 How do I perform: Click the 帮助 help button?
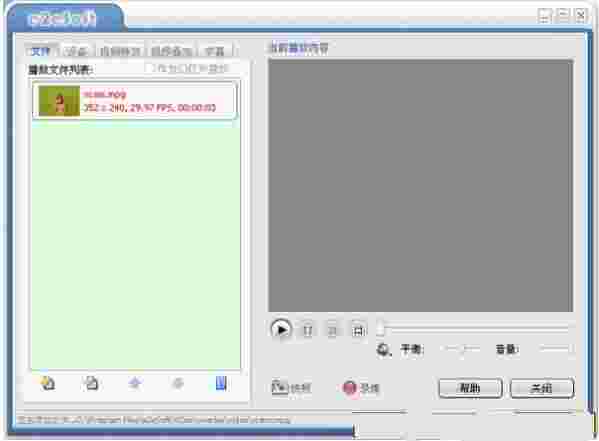pyautogui.click(x=470, y=388)
